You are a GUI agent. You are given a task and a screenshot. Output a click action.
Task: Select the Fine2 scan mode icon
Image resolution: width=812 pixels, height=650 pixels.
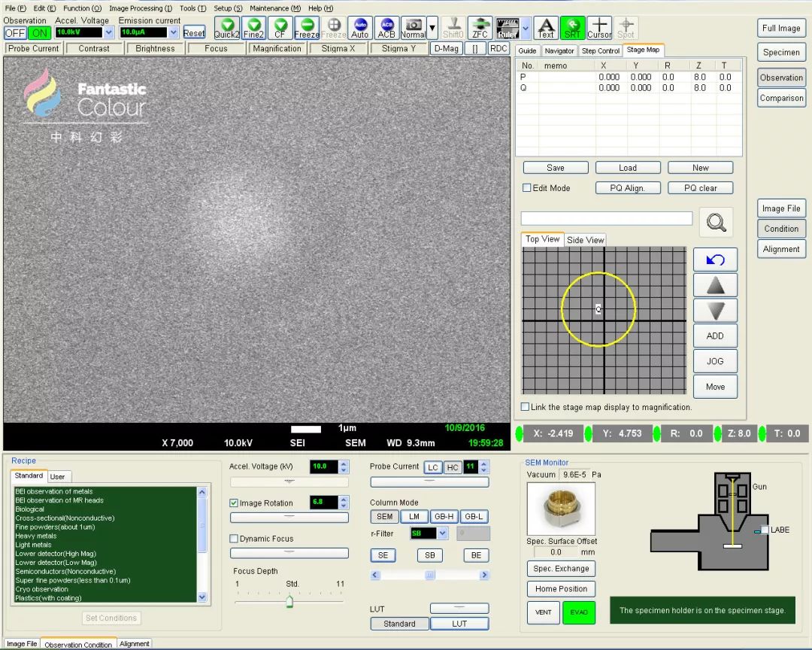tap(253, 28)
